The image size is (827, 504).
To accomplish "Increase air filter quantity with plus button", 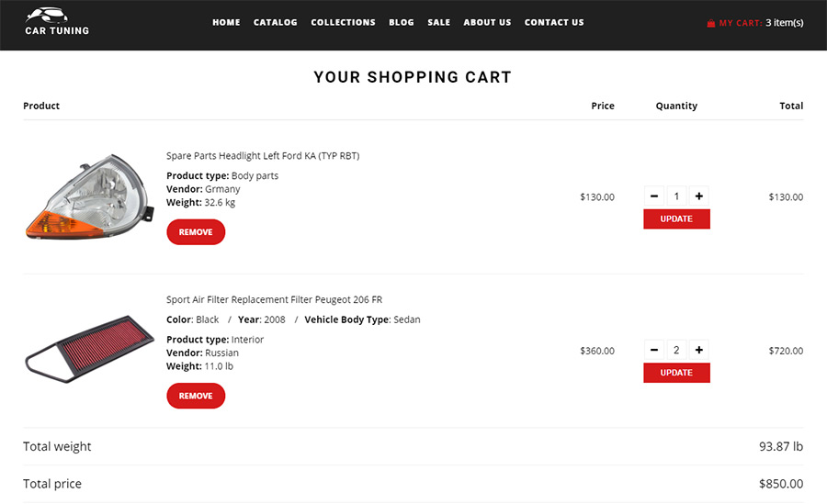I will 699,350.
